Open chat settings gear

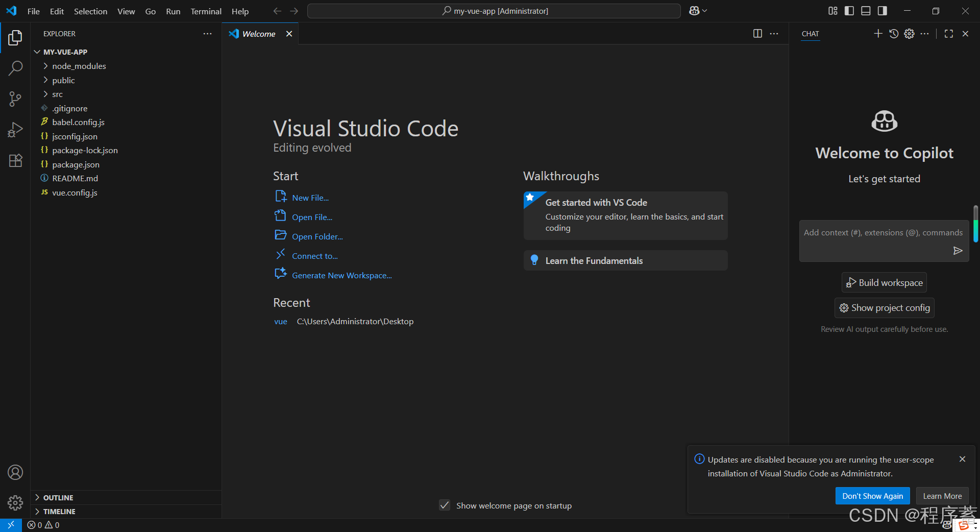[909, 34]
